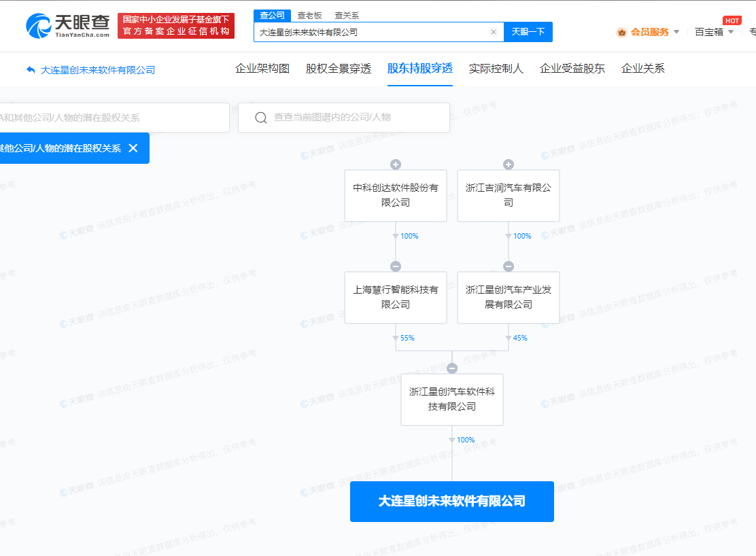
Task: Click the red HOT badge
Action: coord(732,20)
